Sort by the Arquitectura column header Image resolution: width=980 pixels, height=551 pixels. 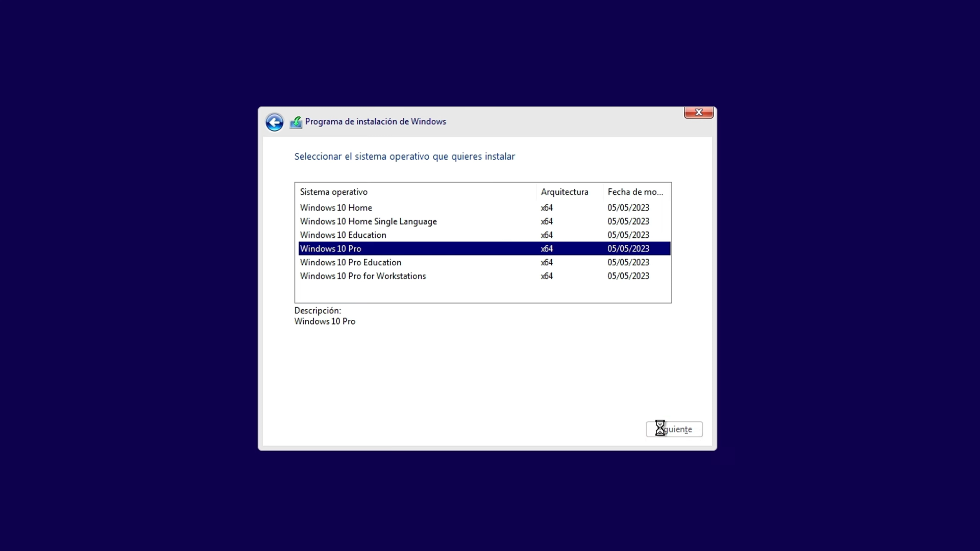564,192
